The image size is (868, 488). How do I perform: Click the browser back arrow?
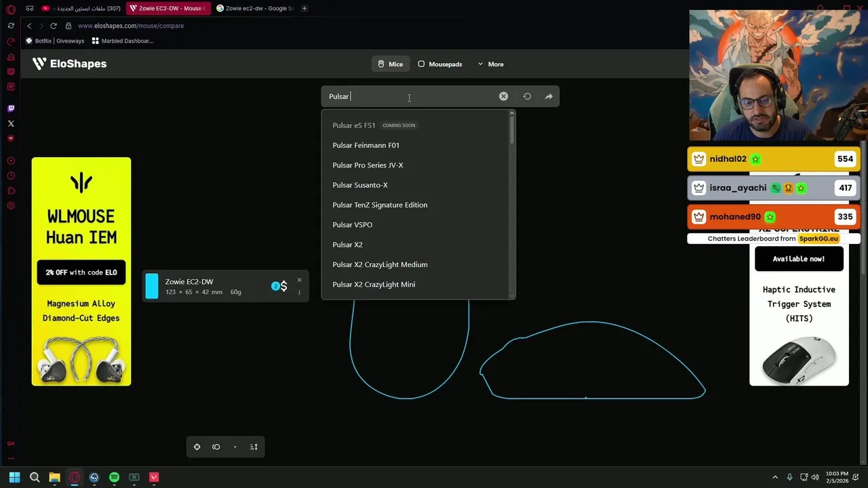click(x=29, y=26)
